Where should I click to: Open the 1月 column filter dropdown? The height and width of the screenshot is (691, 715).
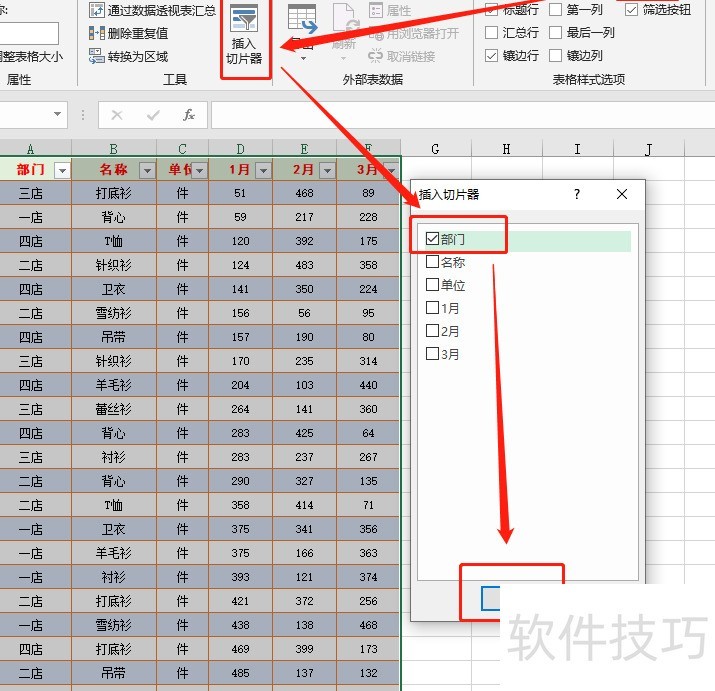tap(263, 171)
